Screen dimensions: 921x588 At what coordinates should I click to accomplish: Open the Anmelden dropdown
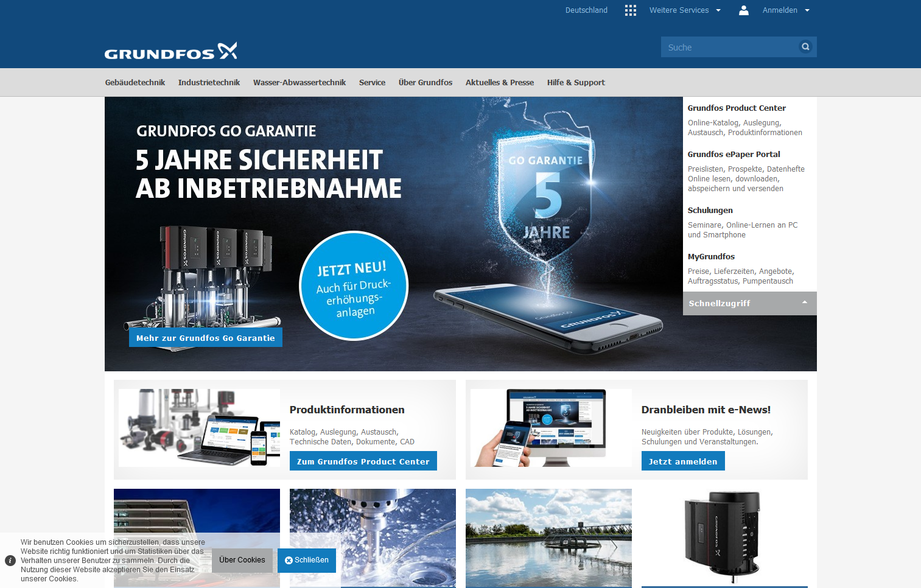pyautogui.click(x=786, y=10)
